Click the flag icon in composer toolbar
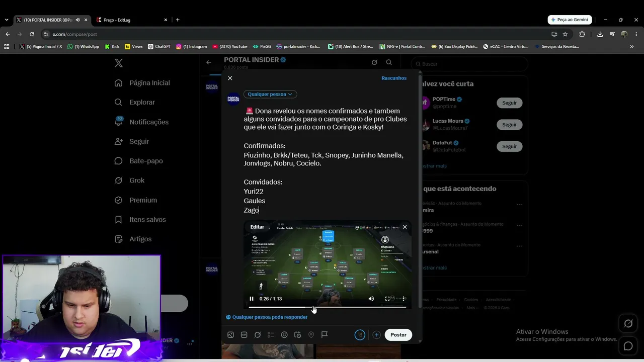644x362 pixels. point(325,335)
